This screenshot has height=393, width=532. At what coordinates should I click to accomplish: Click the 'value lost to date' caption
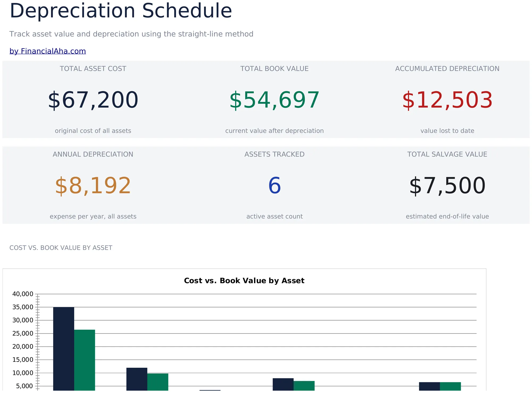pyautogui.click(x=447, y=131)
